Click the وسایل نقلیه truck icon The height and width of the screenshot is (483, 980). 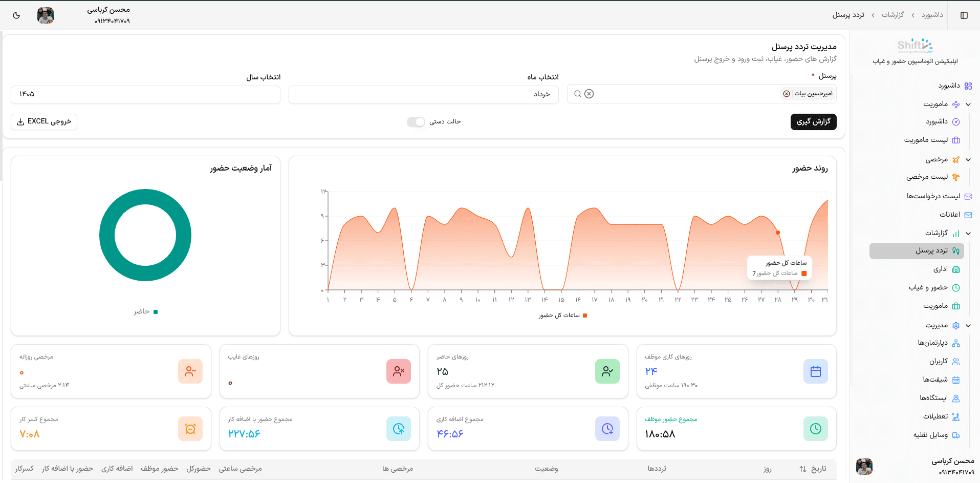click(x=955, y=435)
